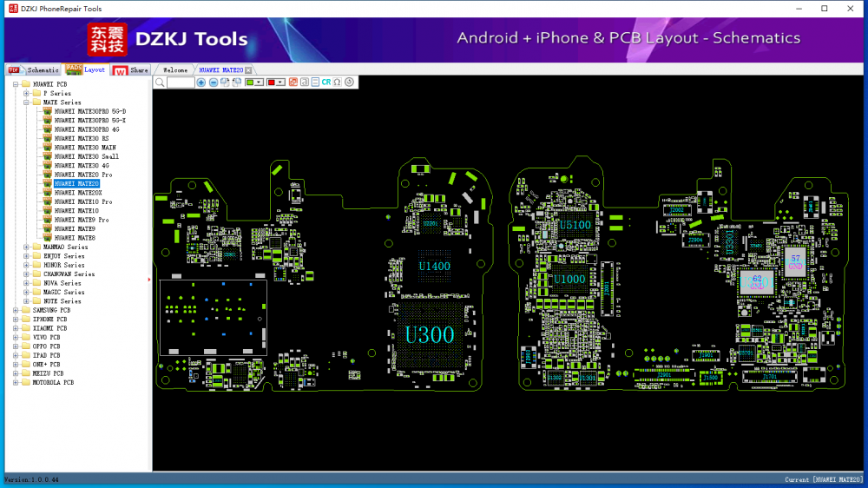The height and width of the screenshot is (488, 868).
Task: Switch to the Layout tab
Action: (86, 69)
